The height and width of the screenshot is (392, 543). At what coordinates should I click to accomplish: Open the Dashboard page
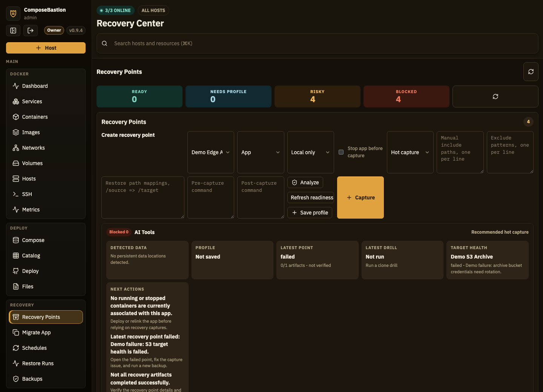click(46, 86)
